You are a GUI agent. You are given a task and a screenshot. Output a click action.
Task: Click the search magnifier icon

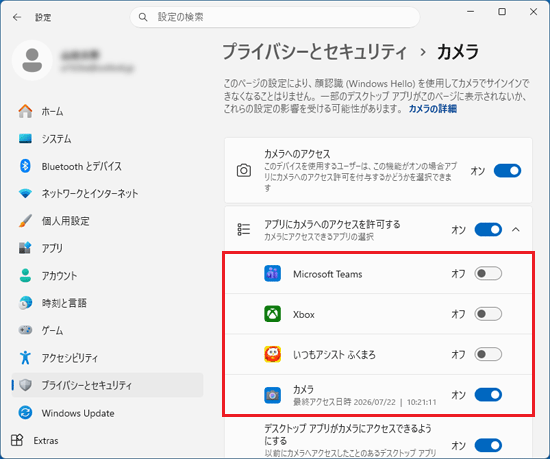click(x=143, y=17)
